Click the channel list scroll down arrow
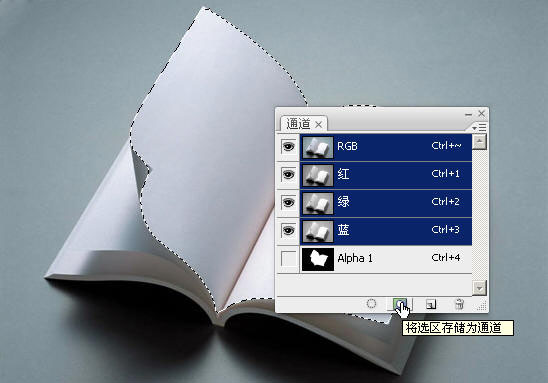548x383 pixels. click(479, 288)
